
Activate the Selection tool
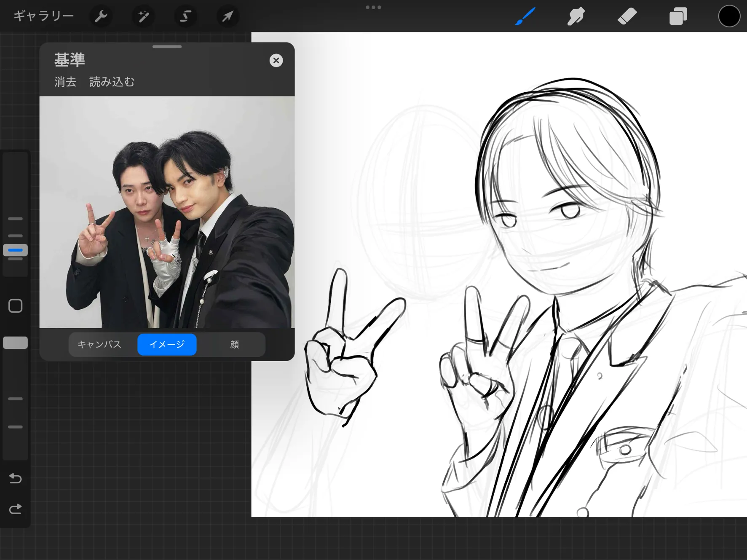(185, 16)
